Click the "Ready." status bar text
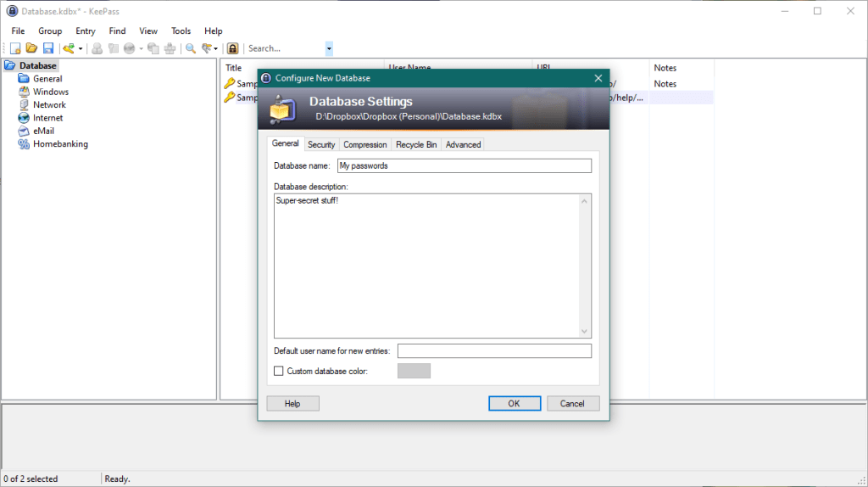868x487 pixels. pyautogui.click(x=117, y=479)
